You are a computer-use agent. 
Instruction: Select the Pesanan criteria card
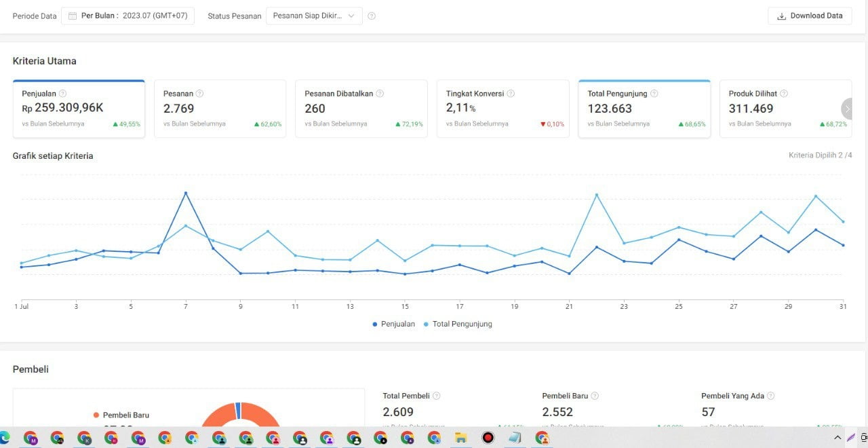click(x=220, y=109)
